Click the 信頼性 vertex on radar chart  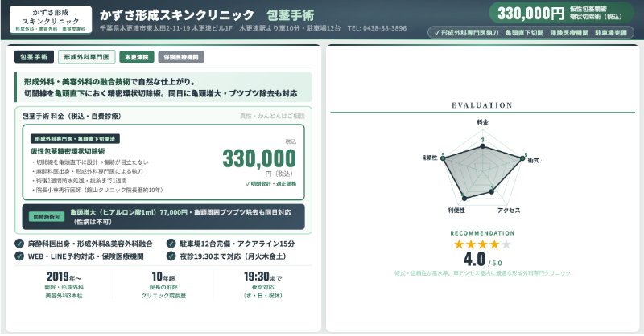click(x=442, y=158)
